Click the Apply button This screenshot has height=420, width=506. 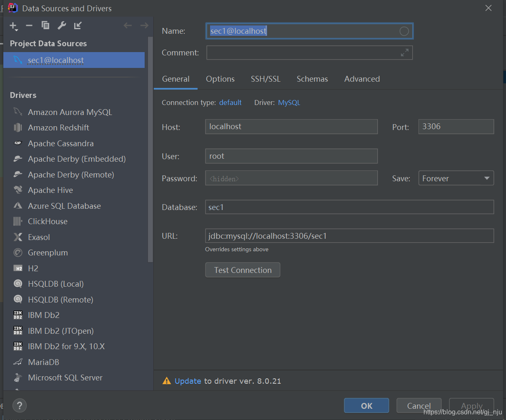pyautogui.click(x=471, y=405)
